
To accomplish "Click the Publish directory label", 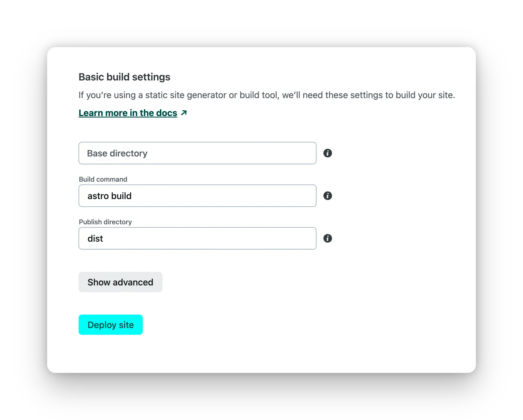I will 105,222.
